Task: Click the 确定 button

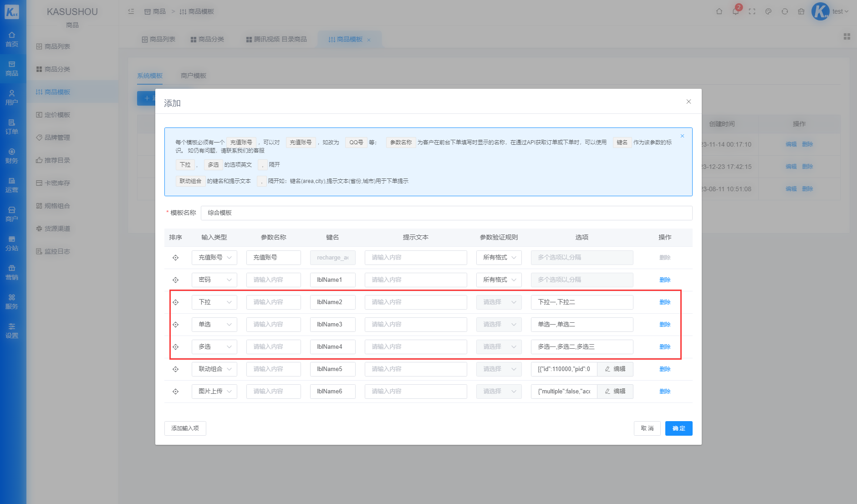Action: pyautogui.click(x=679, y=428)
